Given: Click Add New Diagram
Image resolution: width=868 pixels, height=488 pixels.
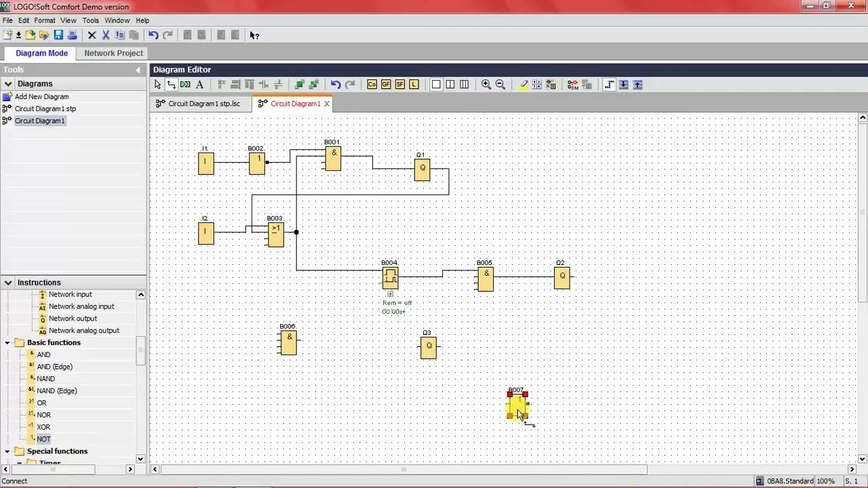Looking at the screenshot, I should click(41, 97).
